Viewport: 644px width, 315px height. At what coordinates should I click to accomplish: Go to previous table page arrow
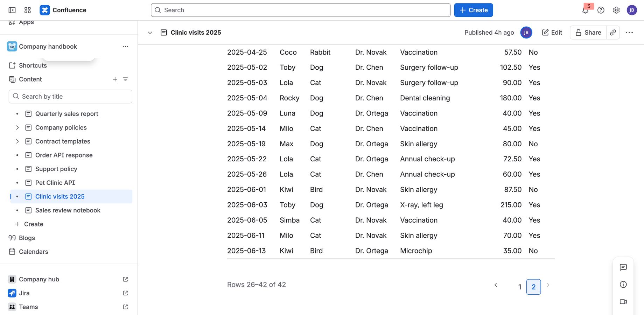[x=496, y=285]
